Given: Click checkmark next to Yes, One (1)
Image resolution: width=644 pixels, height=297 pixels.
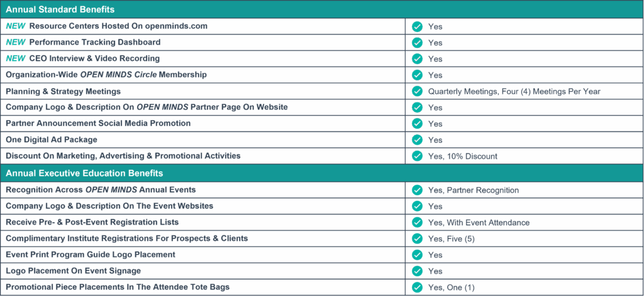Looking at the screenshot, I should [418, 288].
